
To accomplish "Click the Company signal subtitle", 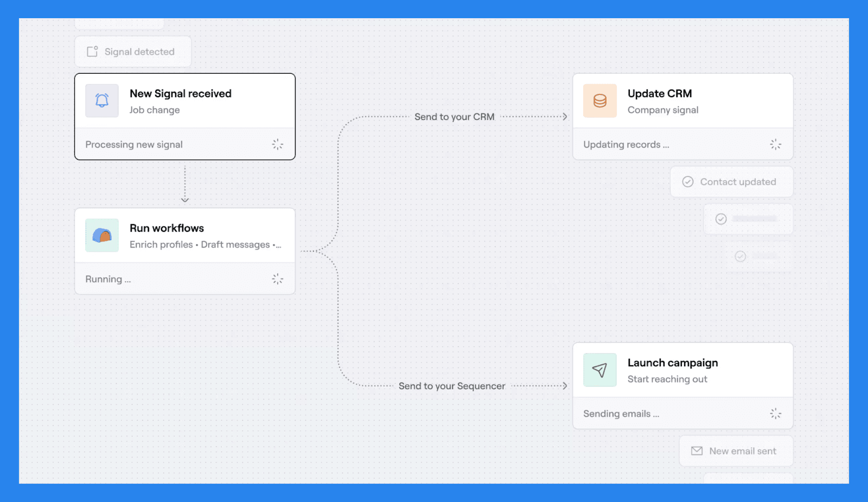I will pyautogui.click(x=663, y=110).
